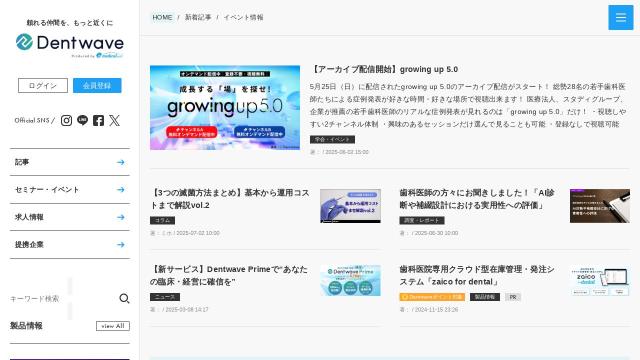Click the ログイン button

coord(43,86)
